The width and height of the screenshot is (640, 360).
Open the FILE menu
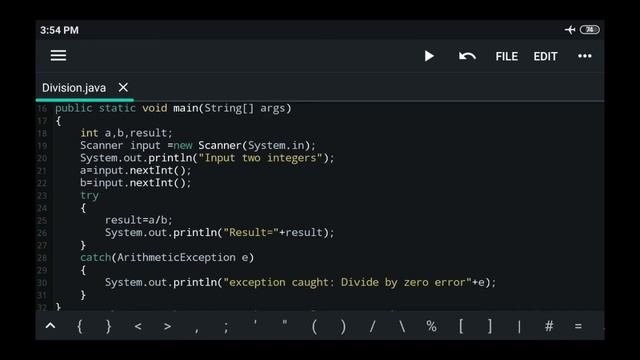(x=507, y=56)
